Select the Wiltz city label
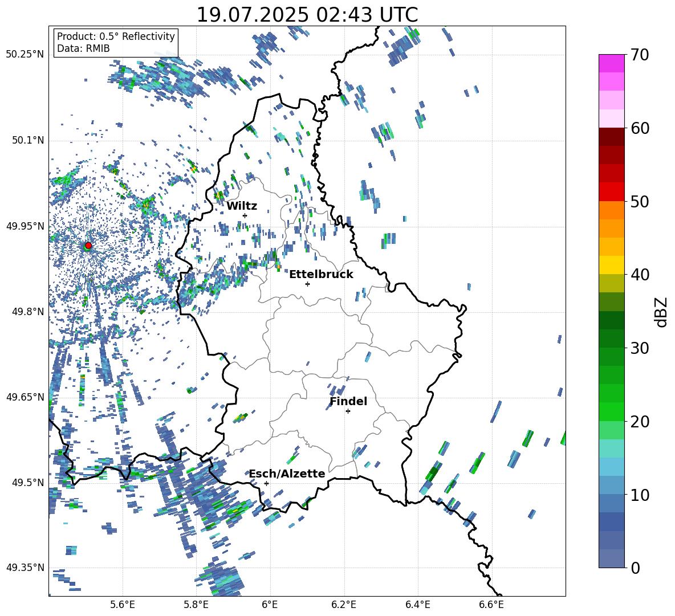Screen dimensions: 675x616 (242, 206)
